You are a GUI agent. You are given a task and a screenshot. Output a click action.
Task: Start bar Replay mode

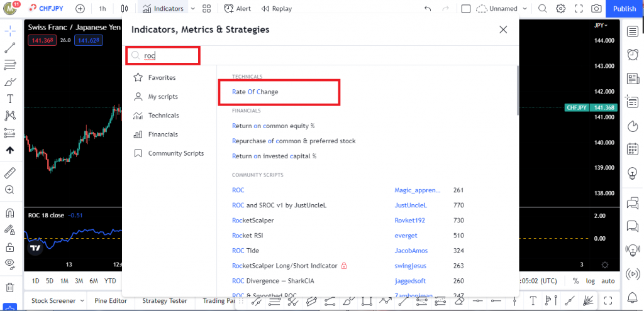click(277, 9)
